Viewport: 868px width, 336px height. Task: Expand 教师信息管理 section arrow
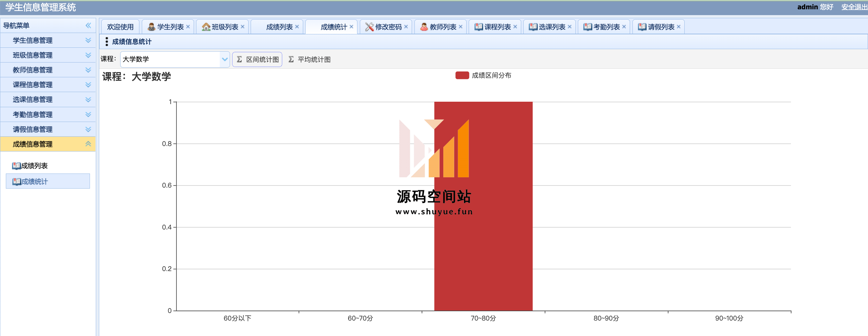(x=88, y=70)
